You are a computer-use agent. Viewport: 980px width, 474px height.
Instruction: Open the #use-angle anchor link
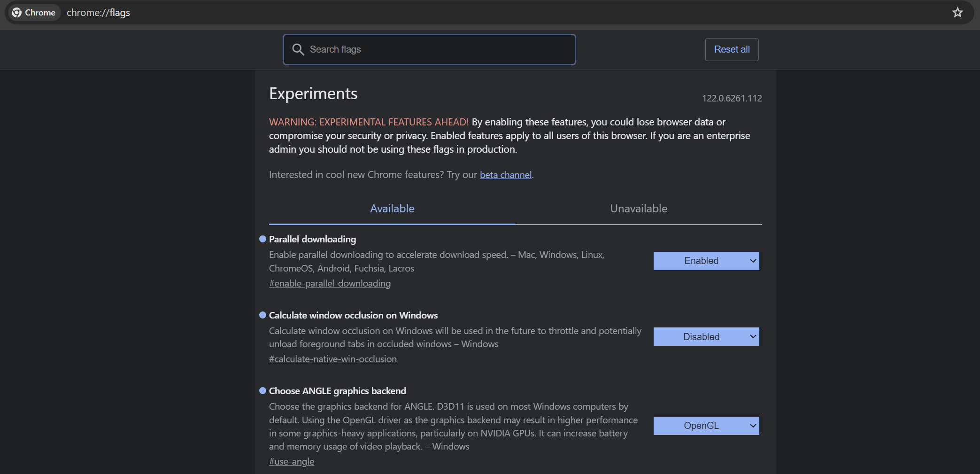tap(292, 461)
